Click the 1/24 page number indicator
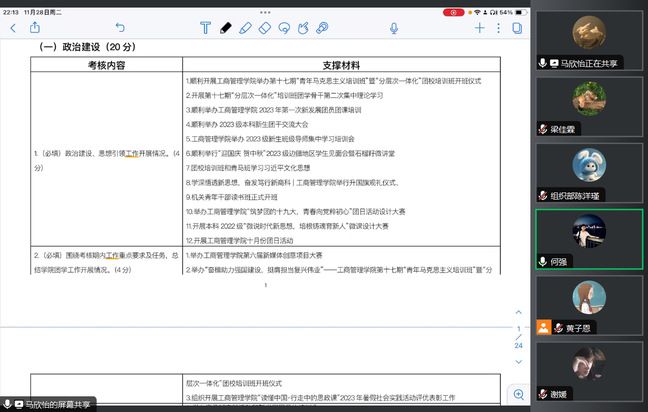648x412 pixels. 518,335
